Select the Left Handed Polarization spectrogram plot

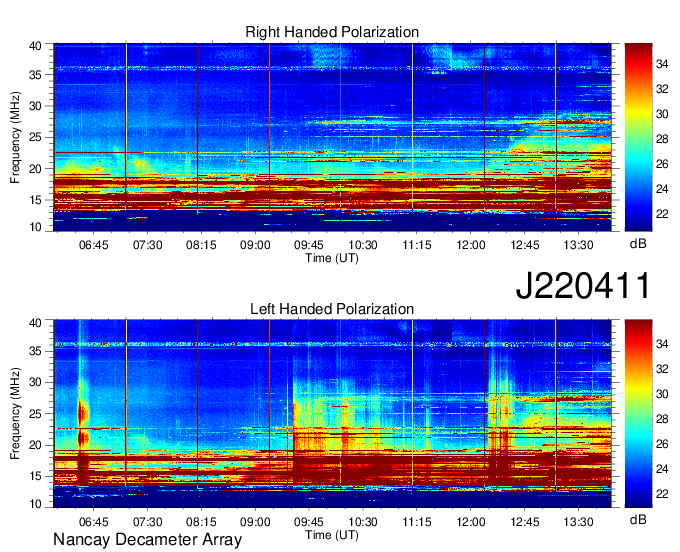point(332,414)
